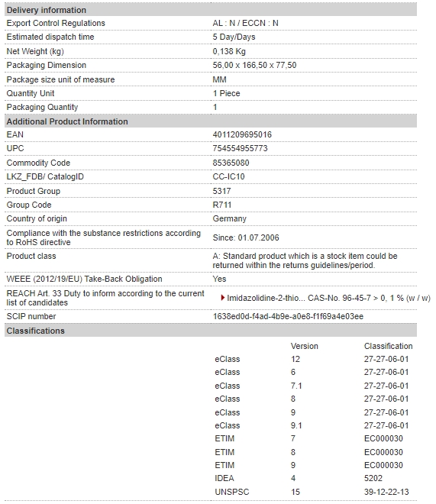Click the Commodity Code value 85365080
The height and width of the screenshot is (504, 436).
tap(231, 163)
